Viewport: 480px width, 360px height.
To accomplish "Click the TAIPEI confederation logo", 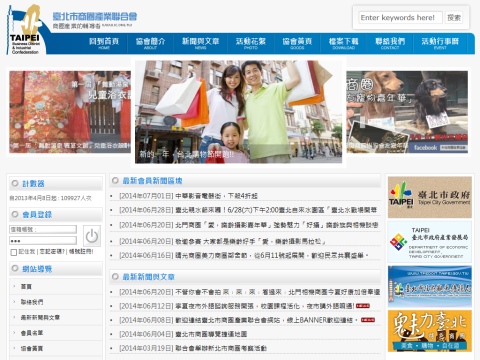I will click(26, 30).
